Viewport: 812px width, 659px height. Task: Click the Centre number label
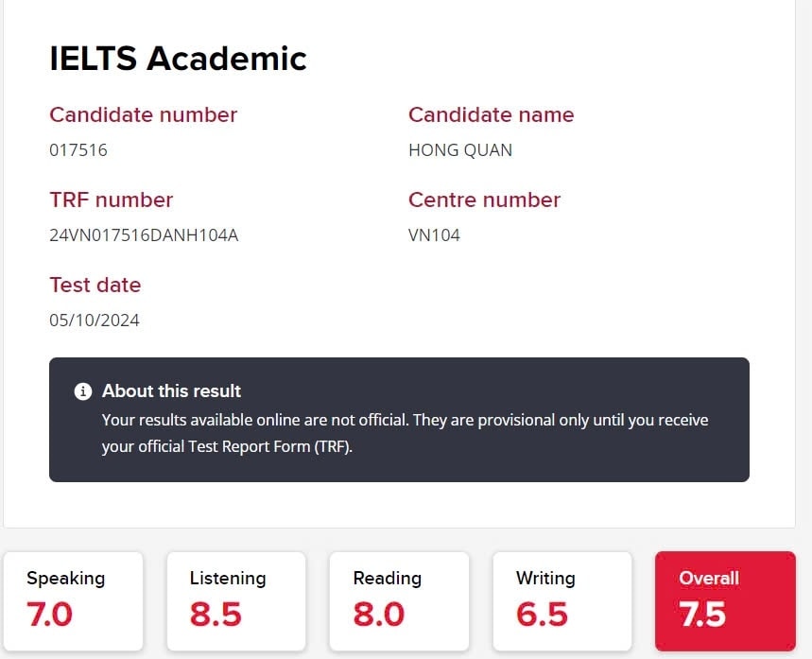[x=484, y=199]
